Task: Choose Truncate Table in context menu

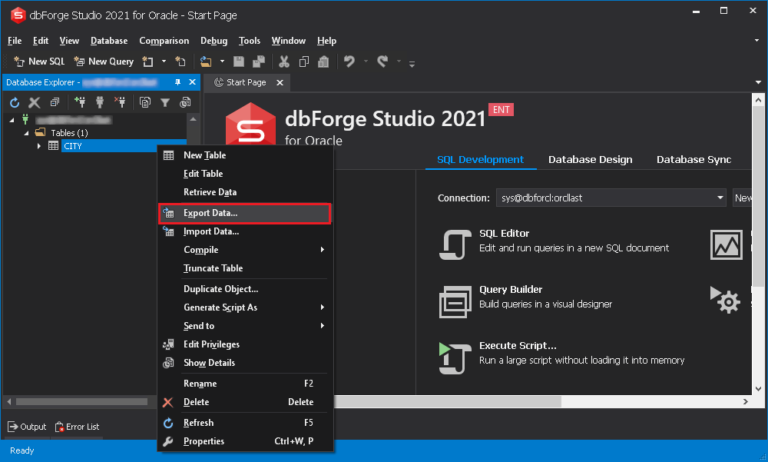Action: pos(212,268)
